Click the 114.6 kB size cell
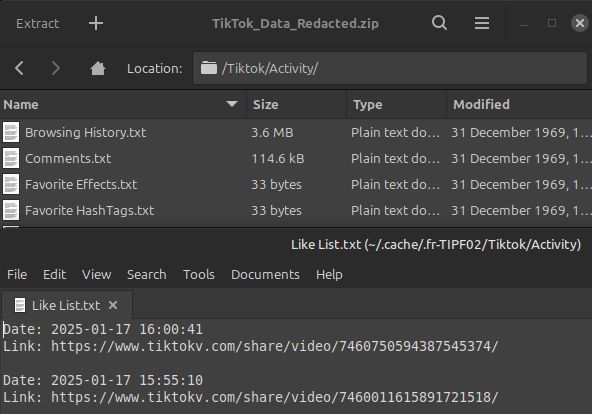The height and width of the screenshot is (414, 592). tap(278, 159)
